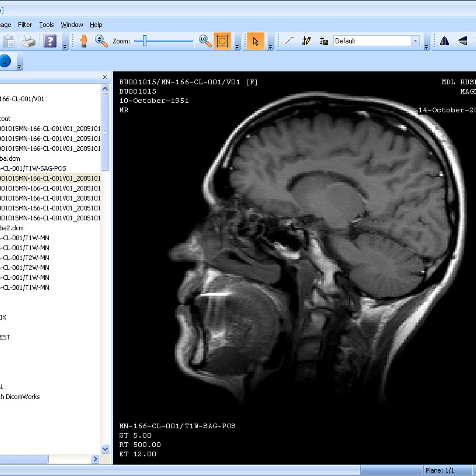Click the 'Plane: 1/1' status text
Image resolution: width=476 pixels, height=476 pixels.
click(440, 470)
